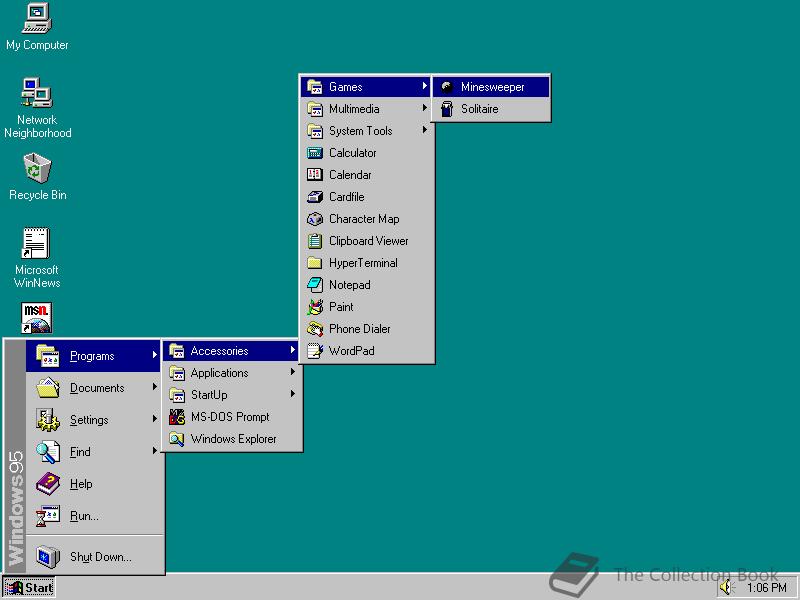Expand the Programs submenu arrow
Image resolution: width=800 pixels, height=600 pixels.
click(155, 355)
